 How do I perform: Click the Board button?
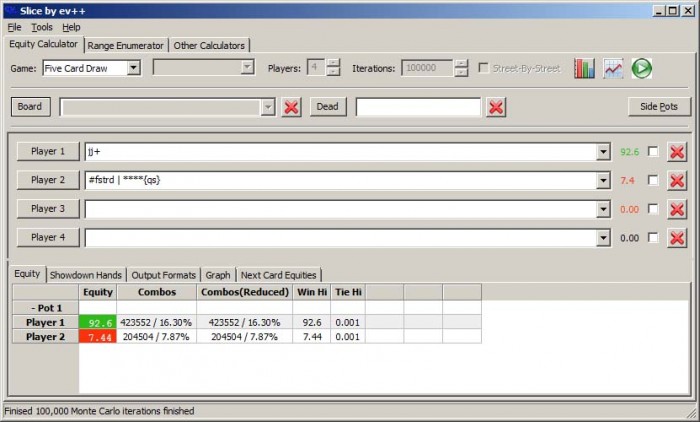[x=30, y=107]
